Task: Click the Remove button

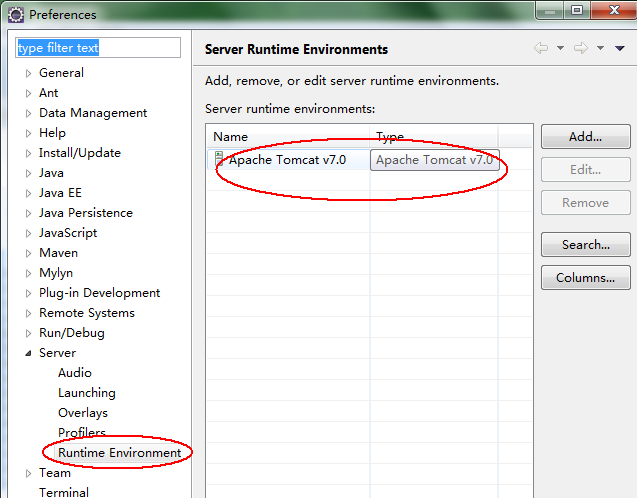Action: point(585,203)
